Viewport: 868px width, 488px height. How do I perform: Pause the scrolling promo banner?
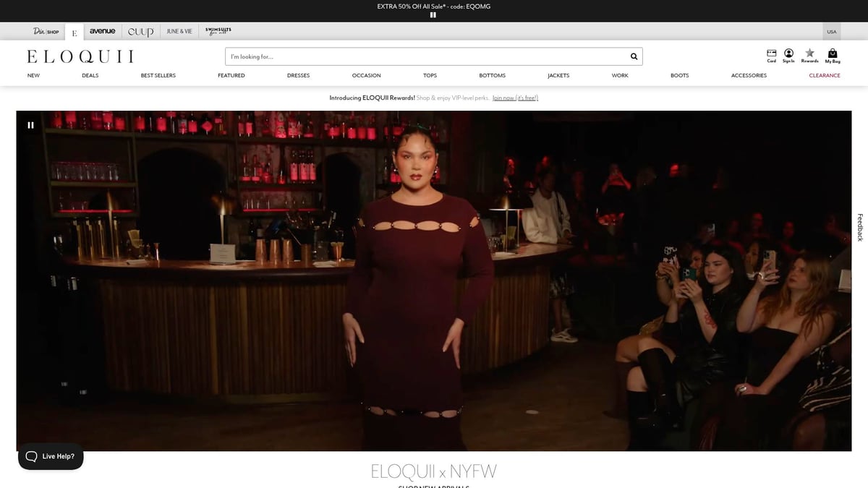pos(432,14)
